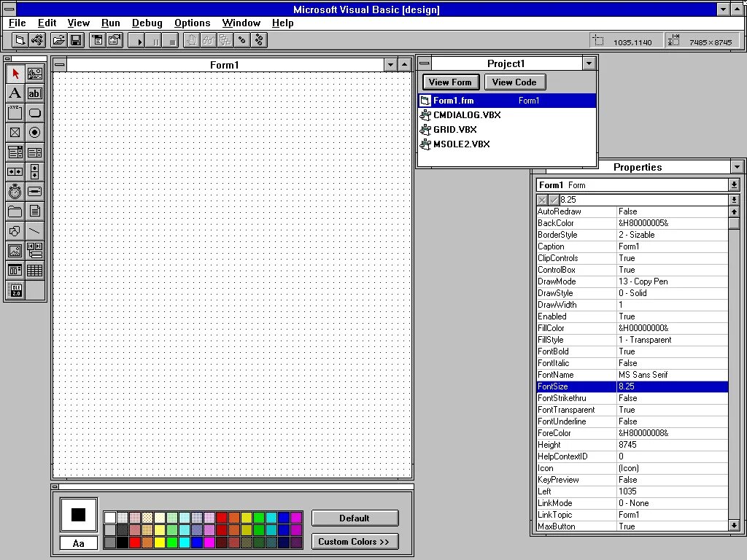Click the New Module toolbar icon
Screen dimensions: 747x560
click(37, 41)
